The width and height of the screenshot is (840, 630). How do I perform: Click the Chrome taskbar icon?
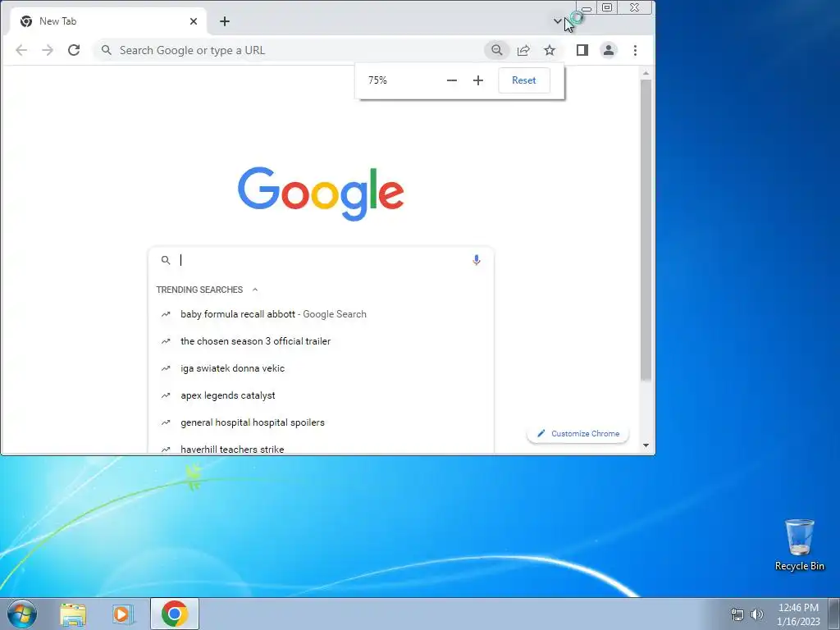pos(174,614)
